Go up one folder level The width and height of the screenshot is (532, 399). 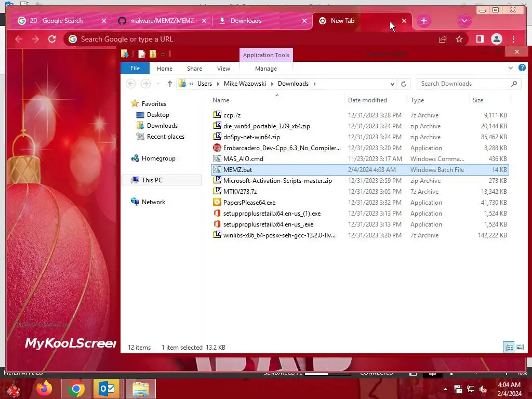coord(170,84)
